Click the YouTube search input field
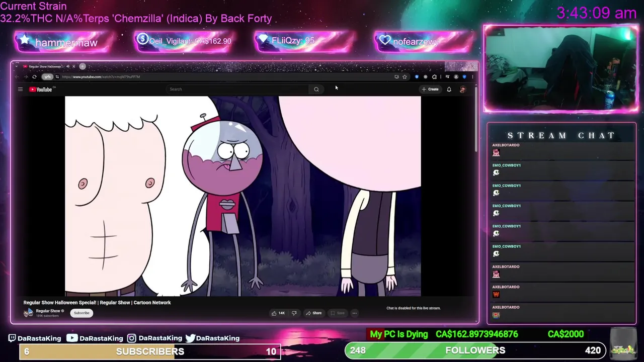644x362 pixels. (237, 89)
